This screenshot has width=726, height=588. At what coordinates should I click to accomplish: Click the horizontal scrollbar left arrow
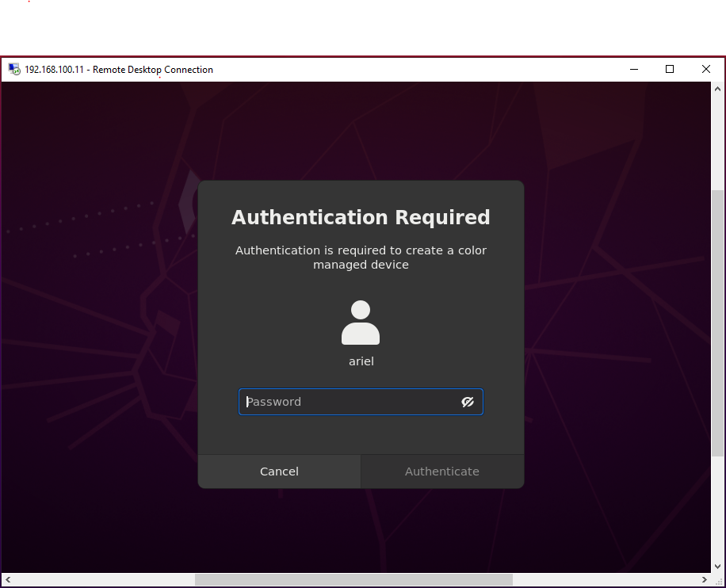[x=8, y=579]
